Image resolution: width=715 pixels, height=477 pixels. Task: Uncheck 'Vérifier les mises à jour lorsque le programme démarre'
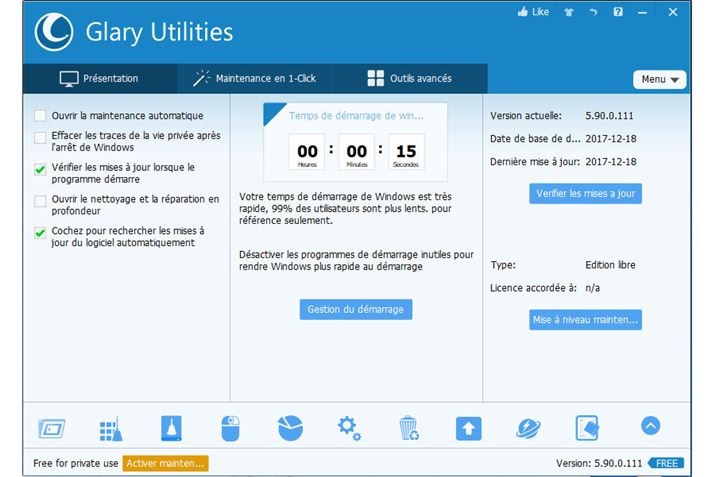tap(40, 169)
